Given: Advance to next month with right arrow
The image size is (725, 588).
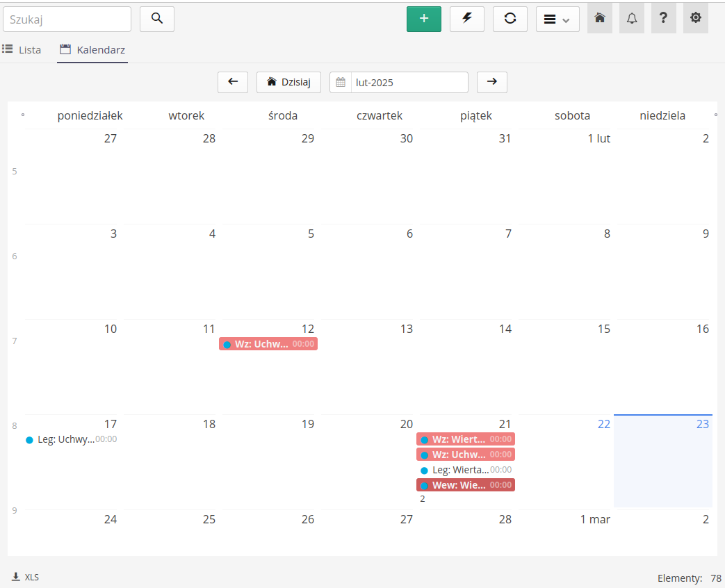Looking at the screenshot, I should tap(492, 82).
